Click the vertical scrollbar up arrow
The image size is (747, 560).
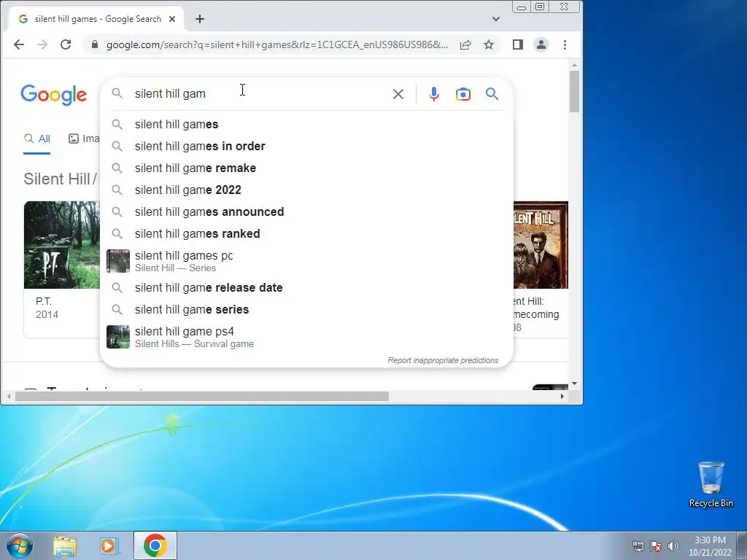575,65
